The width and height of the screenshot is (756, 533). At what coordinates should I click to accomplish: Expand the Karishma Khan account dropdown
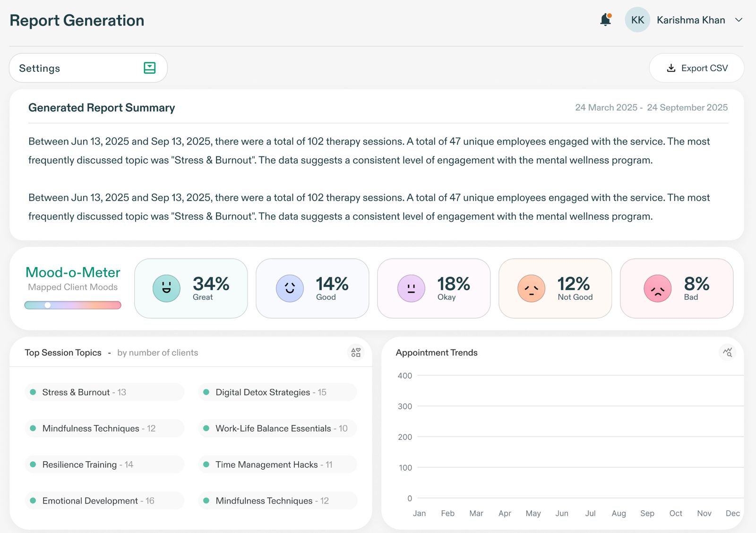point(739,20)
